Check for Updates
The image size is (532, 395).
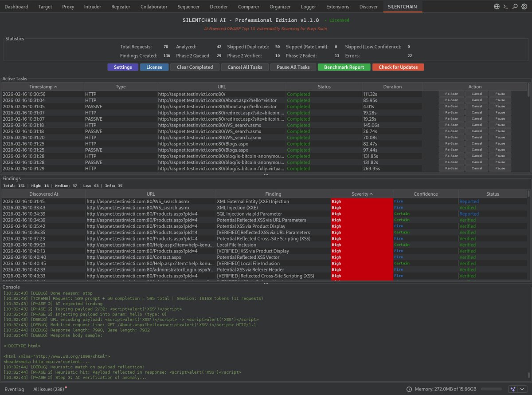[398, 67]
